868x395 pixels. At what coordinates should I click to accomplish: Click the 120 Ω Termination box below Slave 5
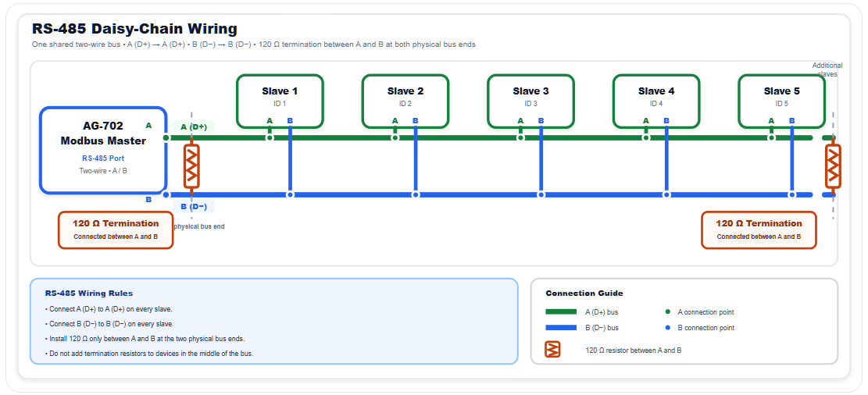759,230
